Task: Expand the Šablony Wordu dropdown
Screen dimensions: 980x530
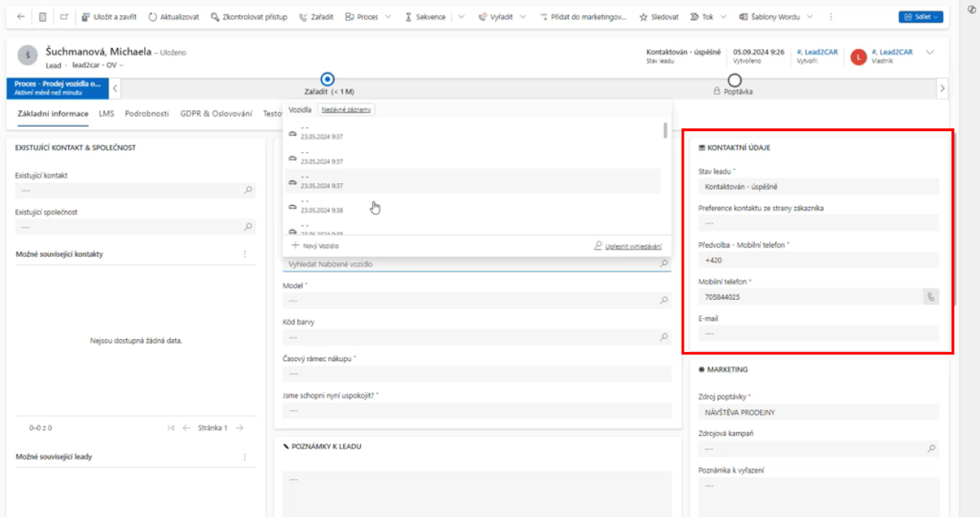Action: tap(810, 17)
